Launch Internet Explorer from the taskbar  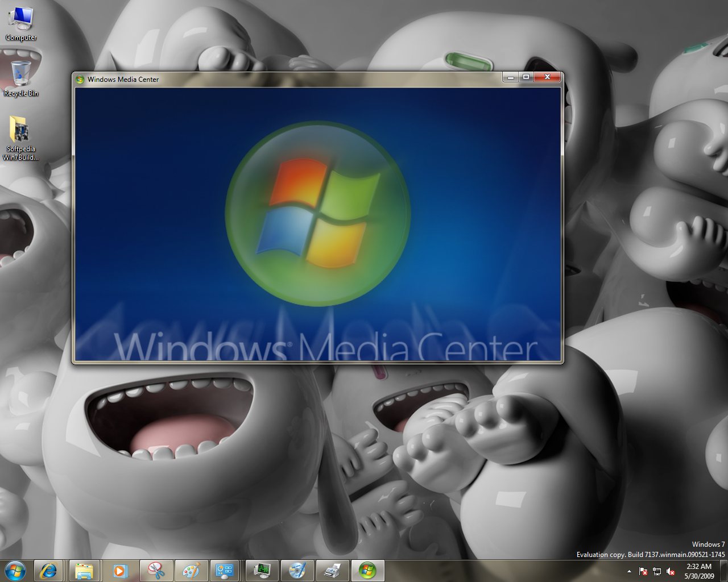(48, 571)
